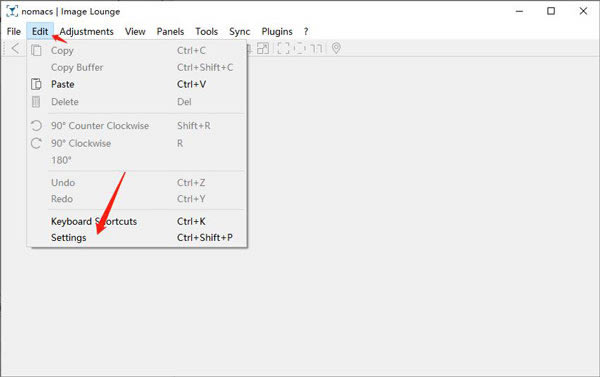Open the Sync menu

click(240, 31)
